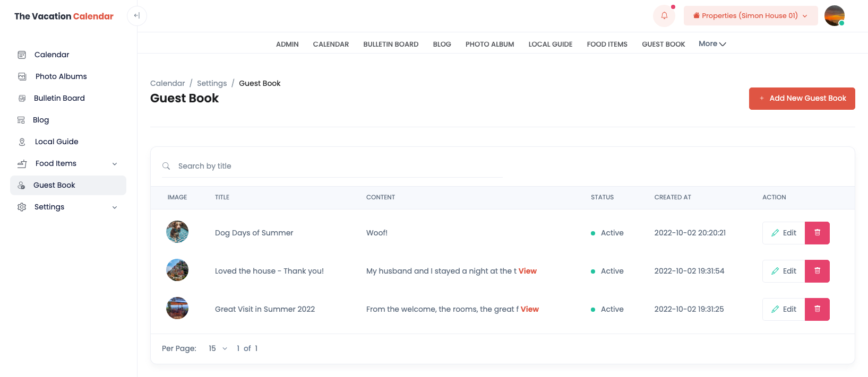The image size is (868, 377).
Task: View full content of Great Visit entry
Action: coord(529,309)
